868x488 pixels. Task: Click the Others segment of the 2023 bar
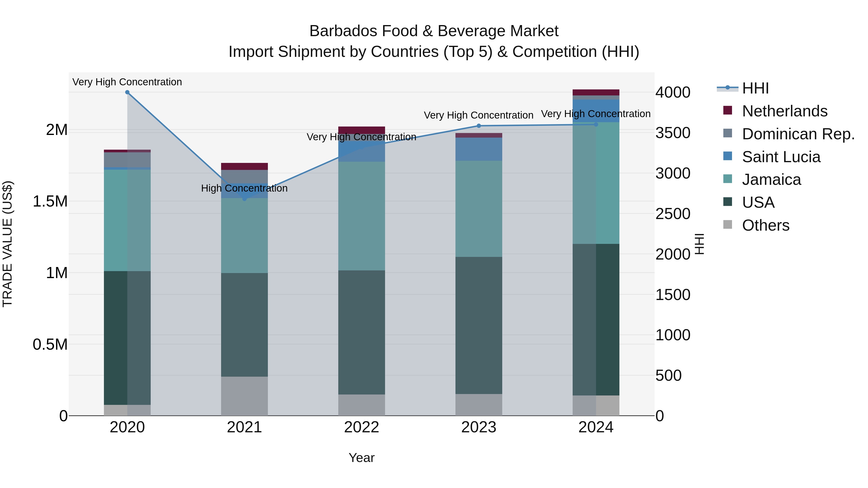click(x=479, y=405)
